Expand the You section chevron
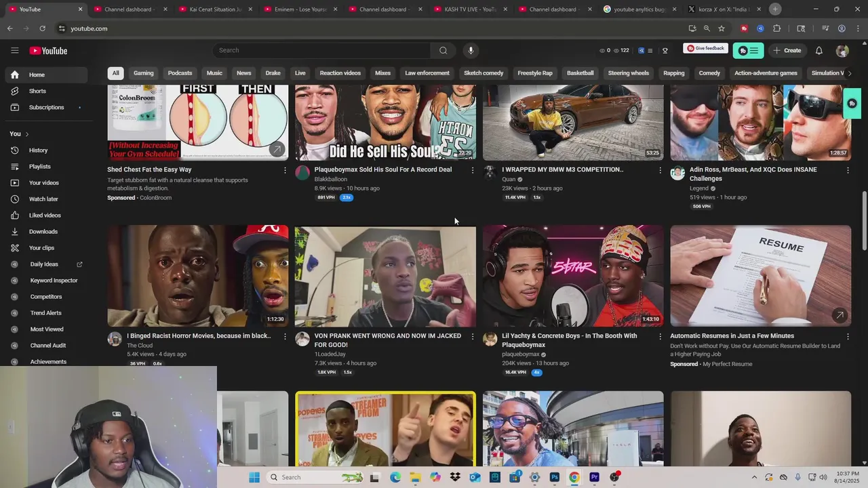 (27, 134)
